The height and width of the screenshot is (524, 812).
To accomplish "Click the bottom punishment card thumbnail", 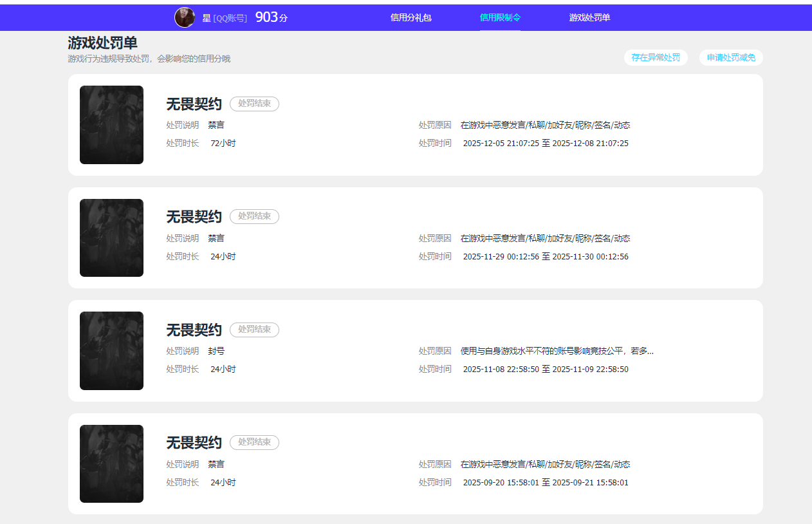I will coord(111,463).
